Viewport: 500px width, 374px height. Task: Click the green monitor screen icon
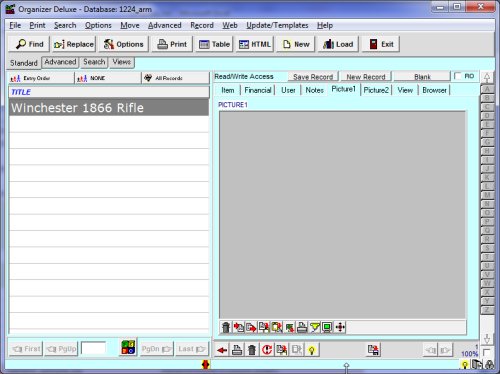(x=327, y=327)
